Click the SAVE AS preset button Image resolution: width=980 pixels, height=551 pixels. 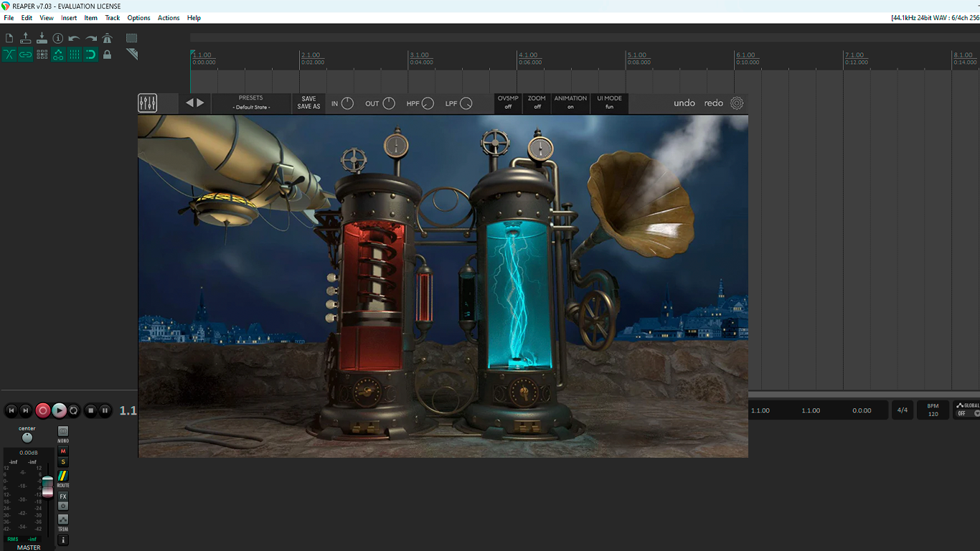(308, 107)
